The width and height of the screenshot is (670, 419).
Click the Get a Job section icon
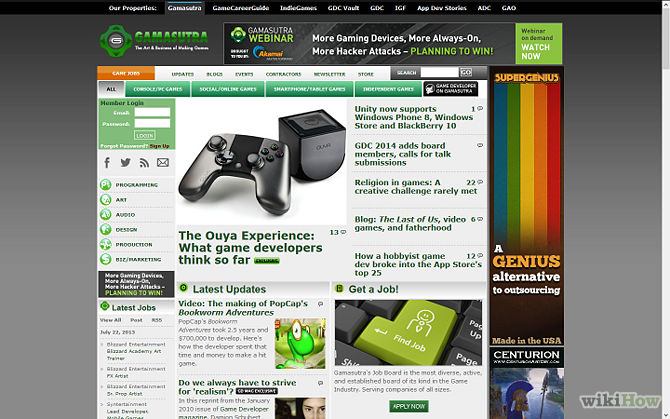pyautogui.click(x=339, y=288)
